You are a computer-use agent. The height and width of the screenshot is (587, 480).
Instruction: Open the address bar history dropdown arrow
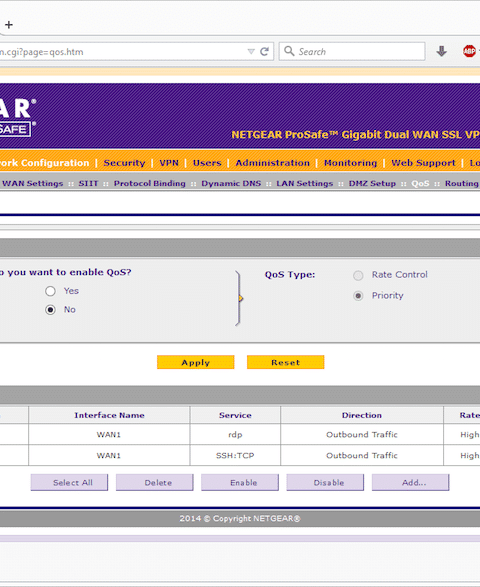(251, 52)
